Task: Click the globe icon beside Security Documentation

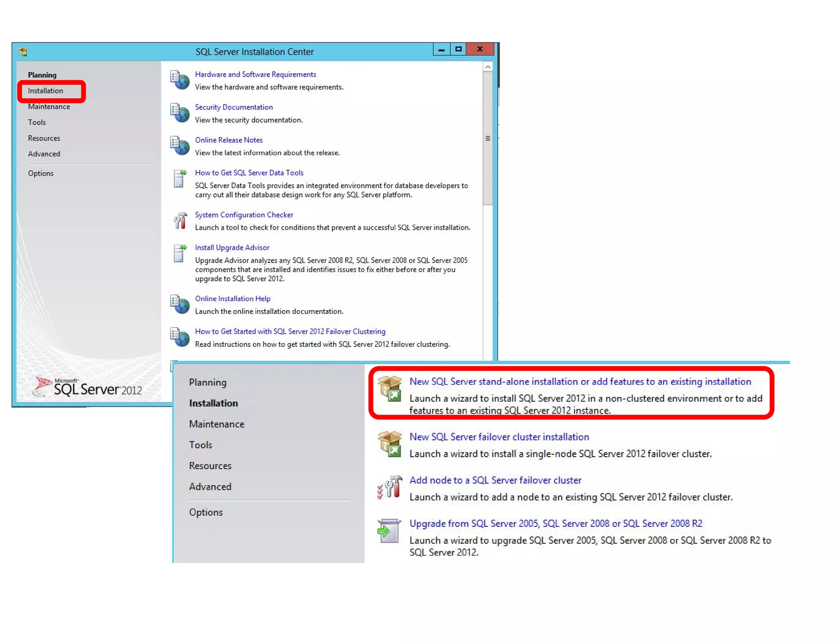Action: pos(180,113)
